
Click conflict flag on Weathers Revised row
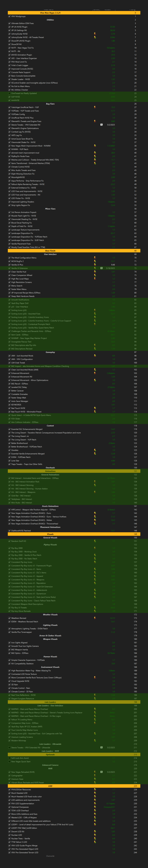[95, 618]
